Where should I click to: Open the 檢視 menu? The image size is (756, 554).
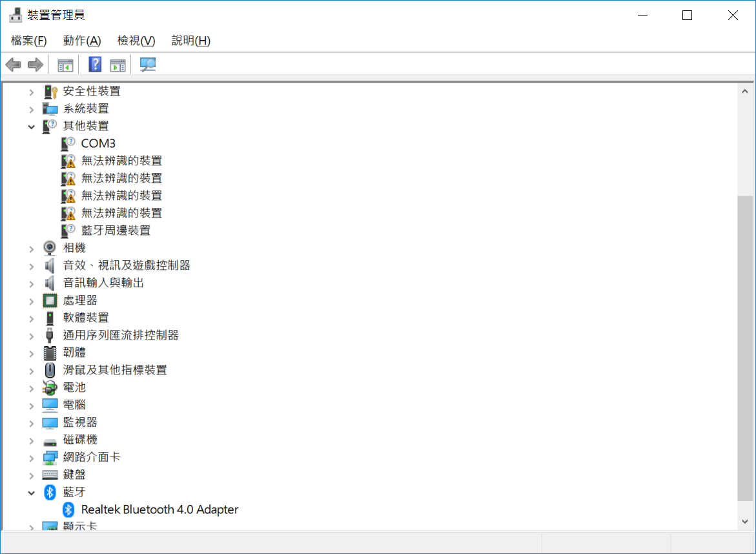pyautogui.click(x=136, y=40)
